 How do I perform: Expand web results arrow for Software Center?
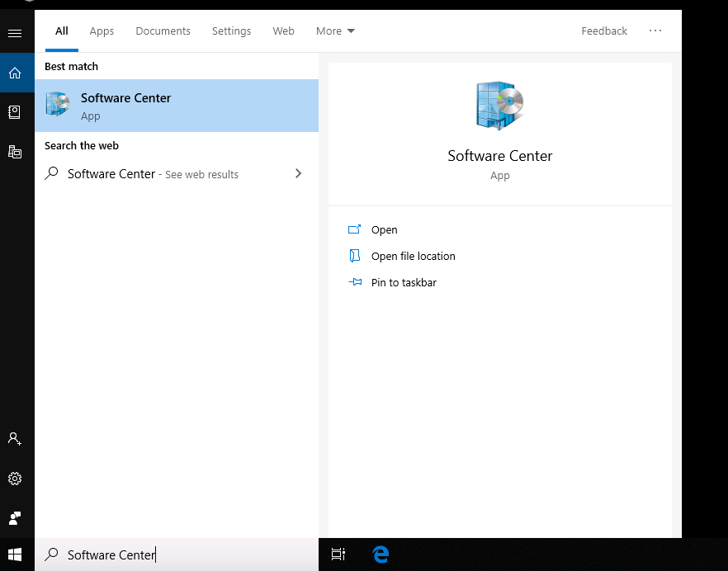click(299, 173)
